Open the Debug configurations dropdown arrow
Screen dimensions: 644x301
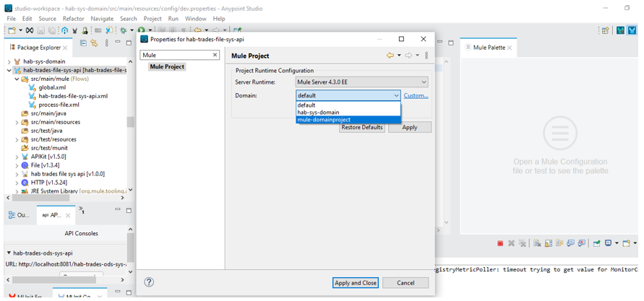click(x=132, y=30)
